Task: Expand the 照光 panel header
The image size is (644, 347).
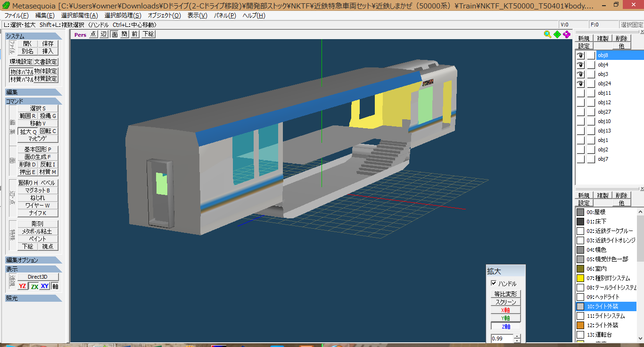Action: click(33, 298)
